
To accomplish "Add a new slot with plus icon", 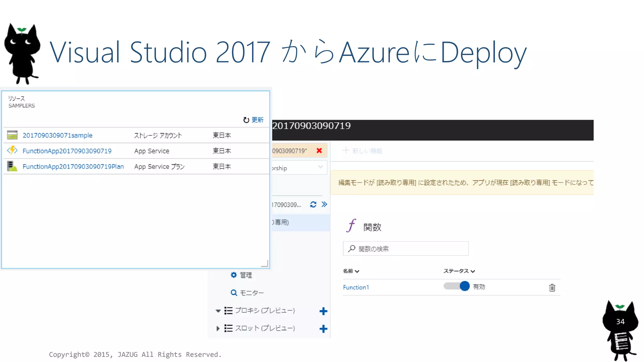I will click(323, 329).
